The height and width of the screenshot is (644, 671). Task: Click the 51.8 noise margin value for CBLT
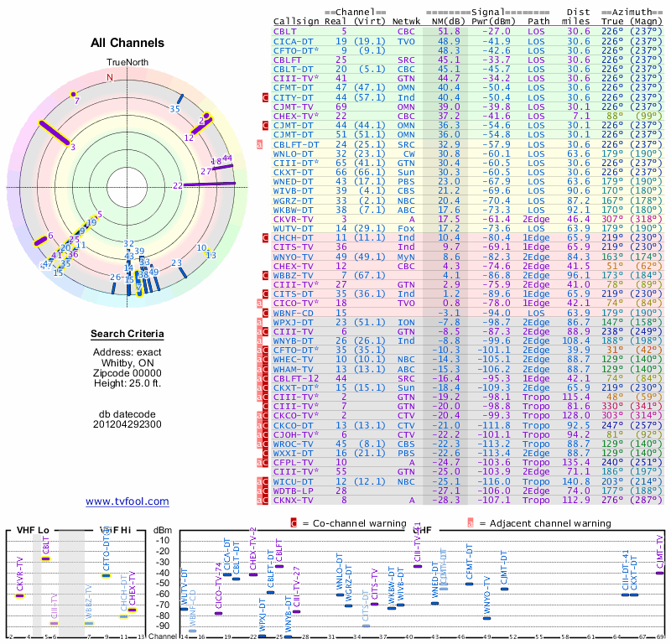point(449,32)
